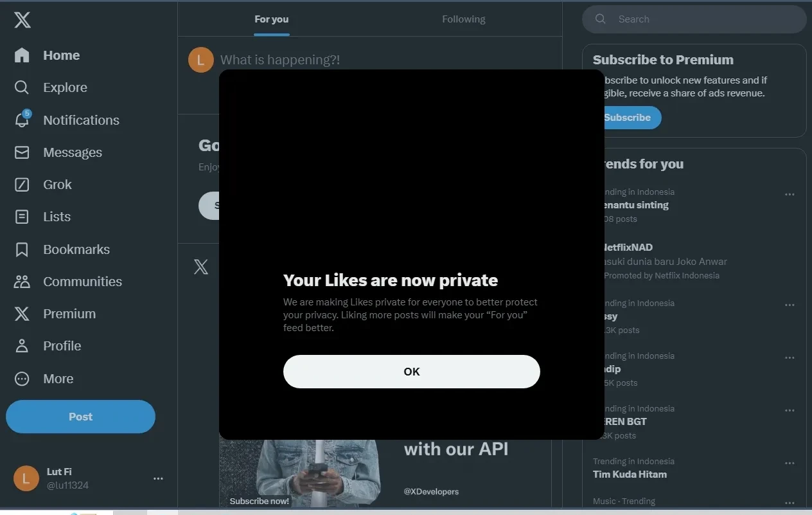
Task: Click the Lut Fi display name
Action: (x=59, y=472)
